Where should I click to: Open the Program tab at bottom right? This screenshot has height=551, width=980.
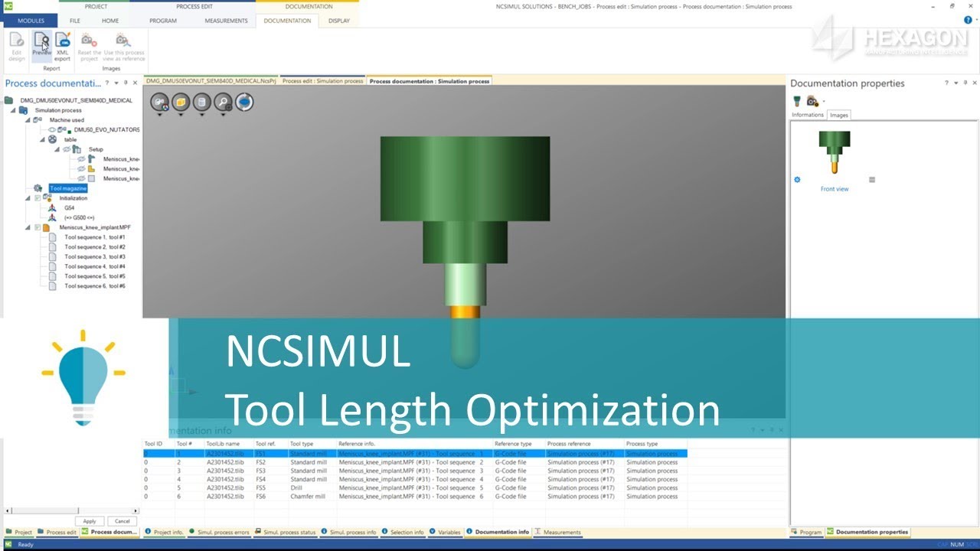point(806,532)
